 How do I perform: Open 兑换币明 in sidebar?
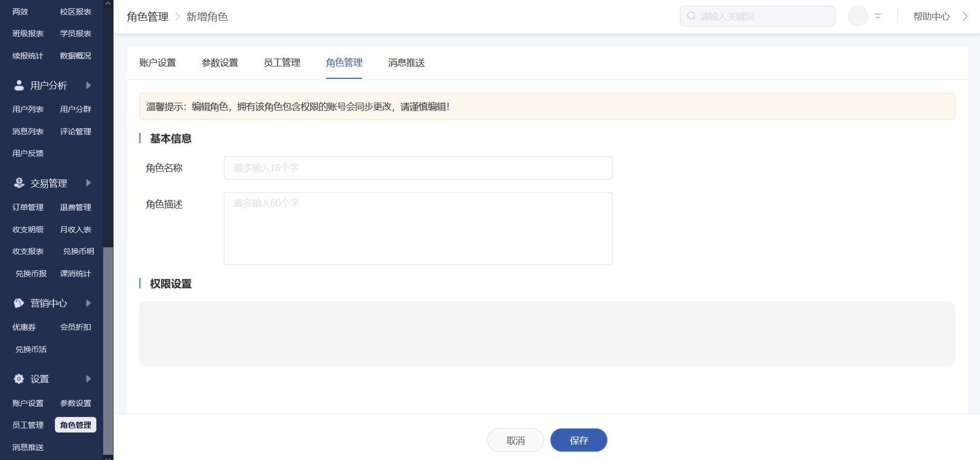point(79,251)
